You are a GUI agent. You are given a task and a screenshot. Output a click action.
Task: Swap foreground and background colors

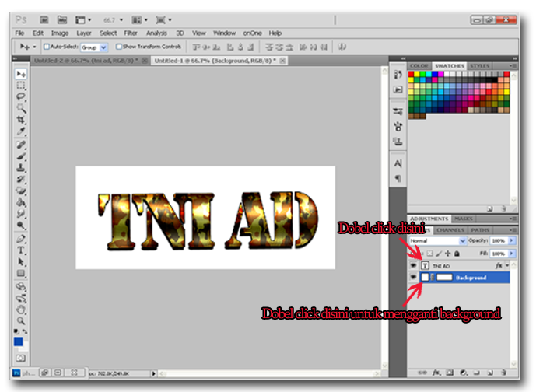point(25,331)
